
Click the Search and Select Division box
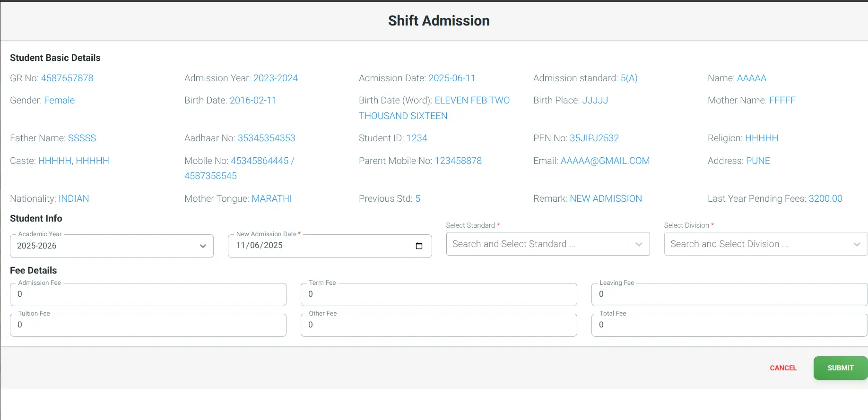point(752,244)
